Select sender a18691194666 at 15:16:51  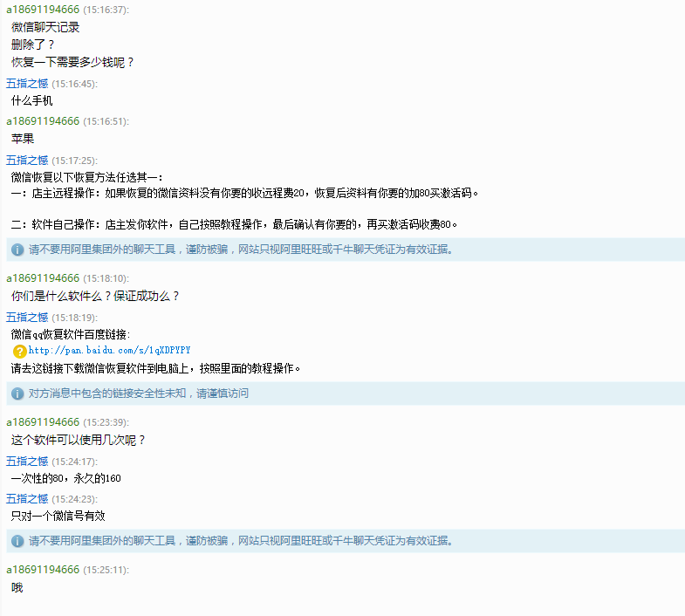coord(43,120)
